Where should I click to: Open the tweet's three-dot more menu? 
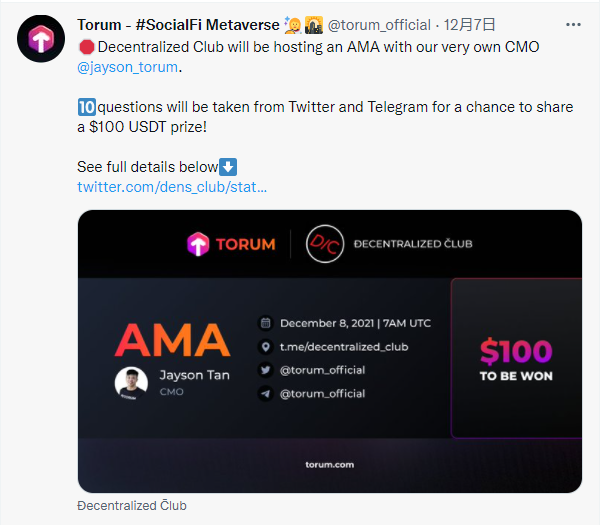click(x=572, y=24)
